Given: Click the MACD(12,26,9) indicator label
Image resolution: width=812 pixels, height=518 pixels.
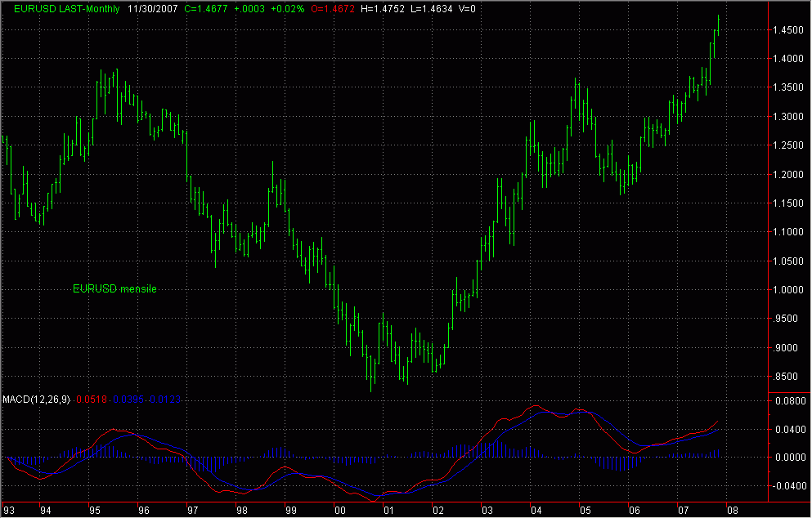Looking at the screenshot, I should [x=37, y=400].
